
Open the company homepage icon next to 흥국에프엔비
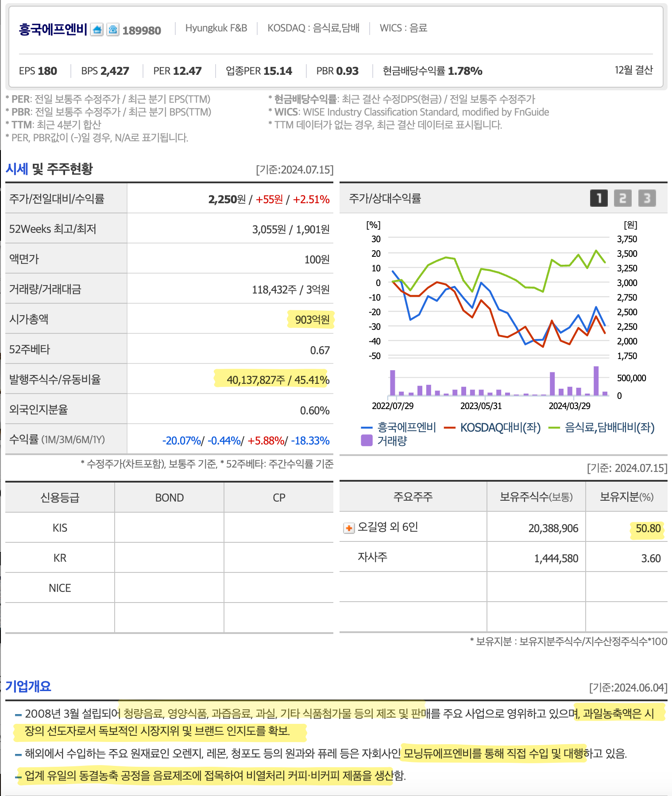pyautogui.click(x=97, y=30)
